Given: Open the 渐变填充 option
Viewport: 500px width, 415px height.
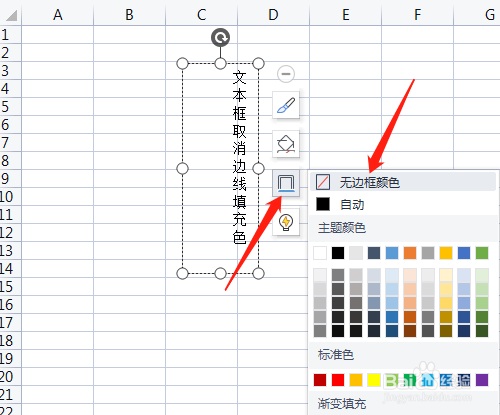Looking at the screenshot, I should [342, 404].
